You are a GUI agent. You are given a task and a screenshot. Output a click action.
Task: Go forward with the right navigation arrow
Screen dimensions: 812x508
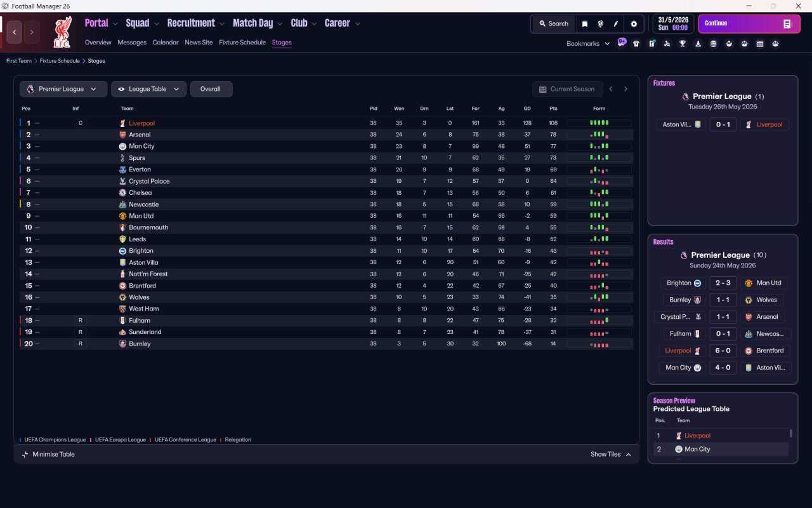[32, 32]
